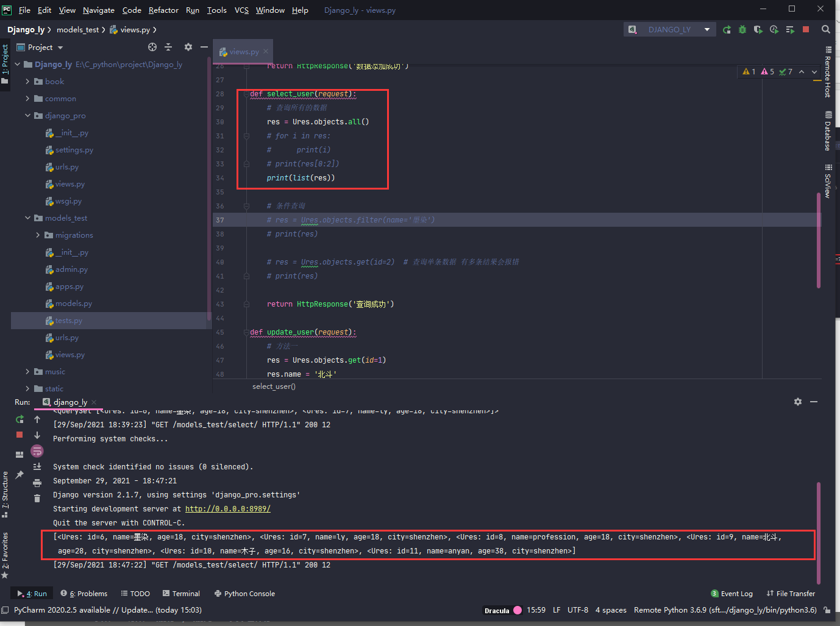Image resolution: width=840 pixels, height=626 pixels.
Task: Expand the migrations folder
Action: click(38, 235)
